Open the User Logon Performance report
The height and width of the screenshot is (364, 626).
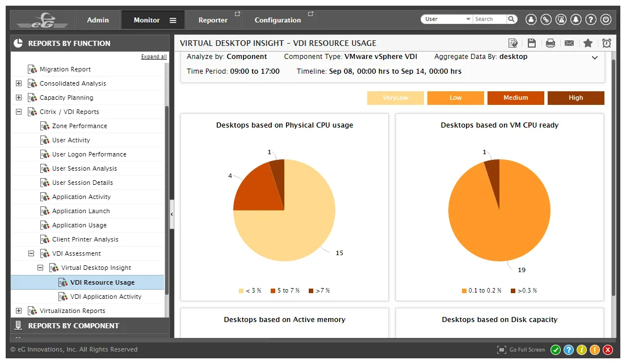pyautogui.click(x=89, y=154)
